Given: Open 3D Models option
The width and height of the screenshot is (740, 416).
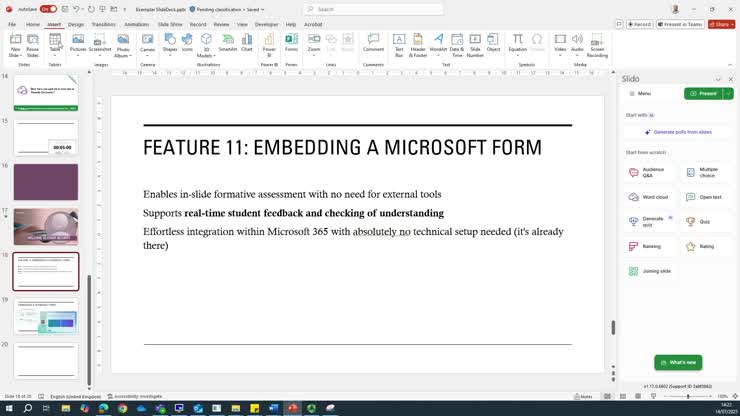Looking at the screenshot, I should 206,46.
